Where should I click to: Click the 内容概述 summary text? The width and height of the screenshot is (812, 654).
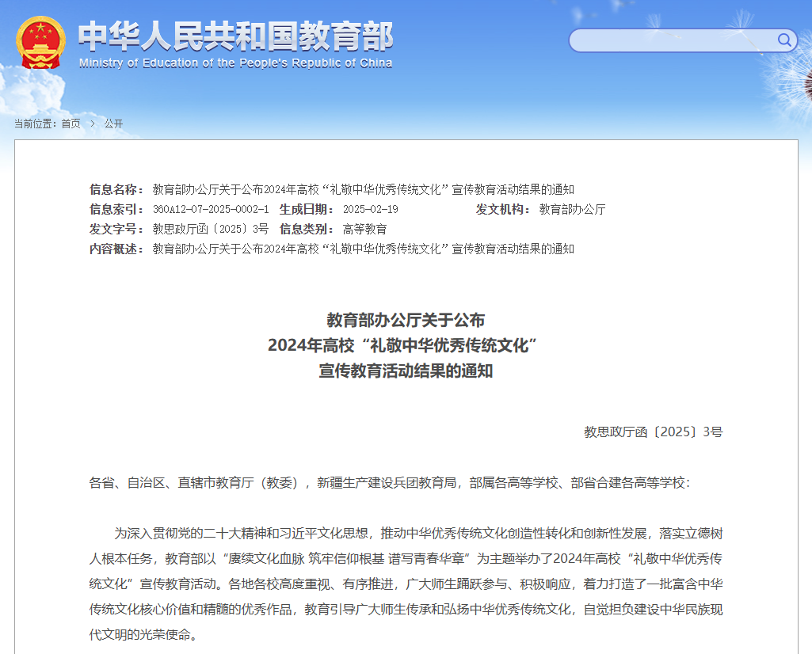coord(363,249)
